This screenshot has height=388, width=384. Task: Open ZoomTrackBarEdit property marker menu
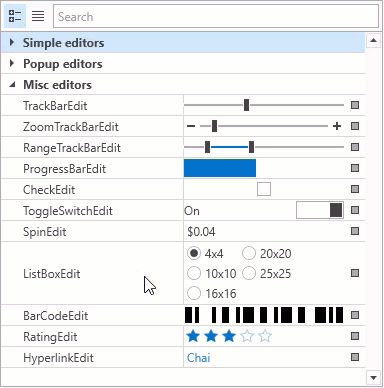tap(355, 126)
